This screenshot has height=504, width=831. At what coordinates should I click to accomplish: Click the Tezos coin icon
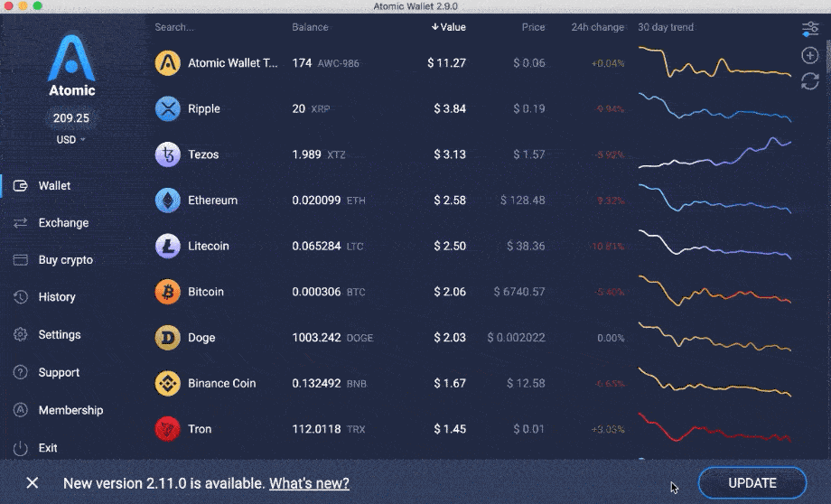167,154
